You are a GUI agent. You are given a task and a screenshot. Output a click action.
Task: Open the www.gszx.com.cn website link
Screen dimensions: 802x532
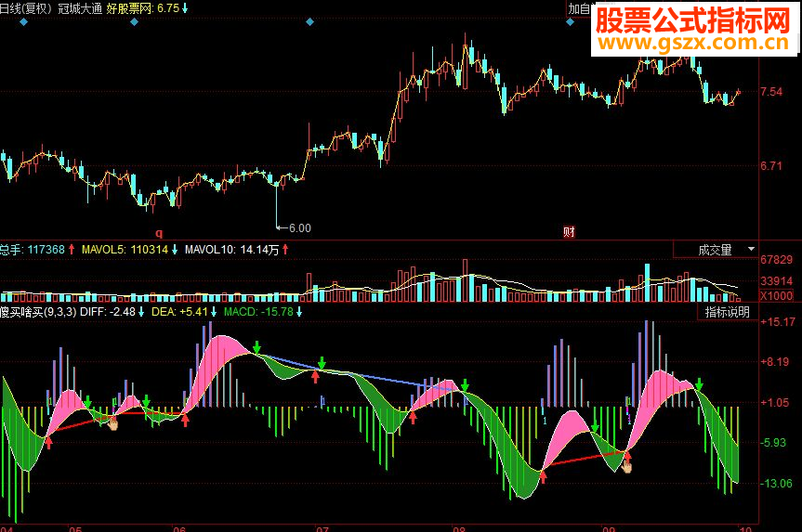pyautogui.click(x=693, y=43)
